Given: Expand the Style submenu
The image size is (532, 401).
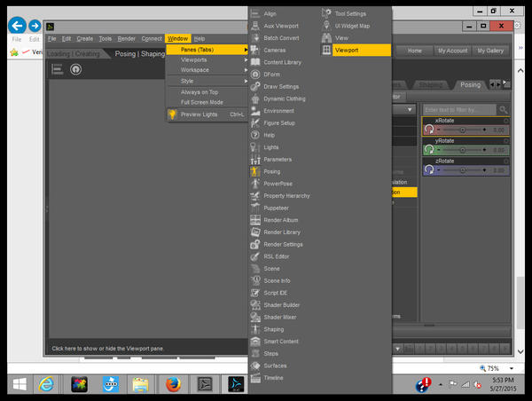Looking at the screenshot, I should pos(207,81).
